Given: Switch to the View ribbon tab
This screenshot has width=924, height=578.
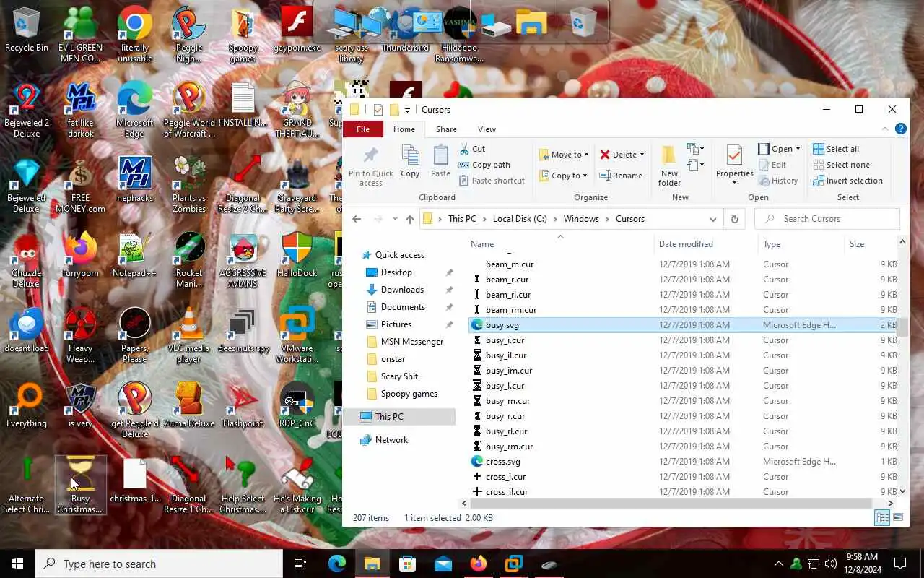Looking at the screenshot, I should 487,129.
